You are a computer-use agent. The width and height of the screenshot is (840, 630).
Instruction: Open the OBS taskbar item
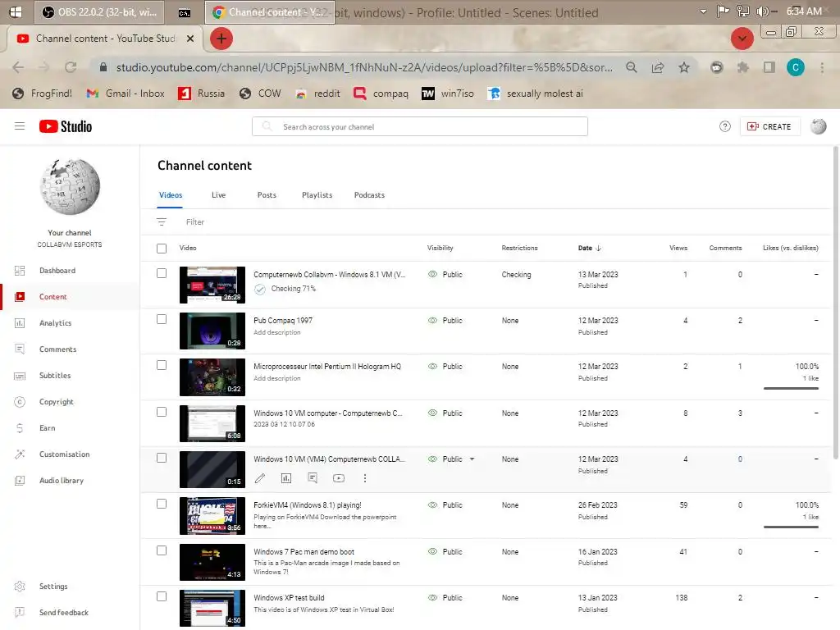coord(98,11)
